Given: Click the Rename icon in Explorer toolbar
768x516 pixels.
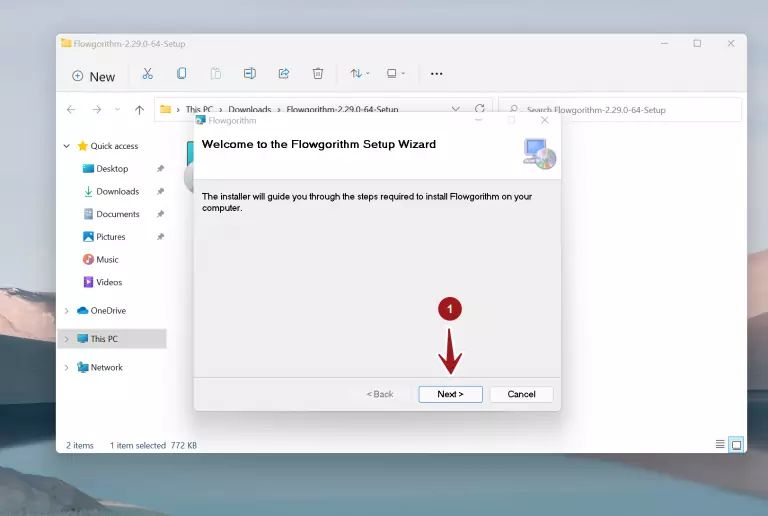Looking at the screenshot, I should pos(250,73).
